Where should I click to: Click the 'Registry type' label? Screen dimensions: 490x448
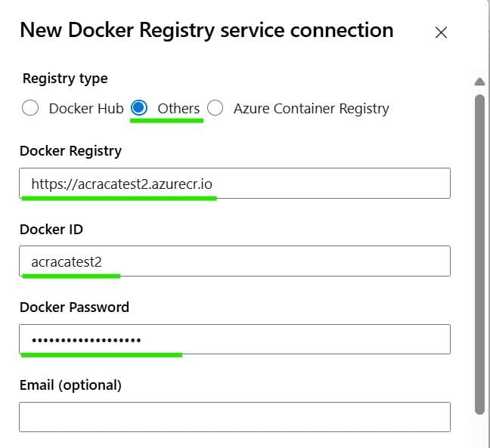[x=65, y=79]
